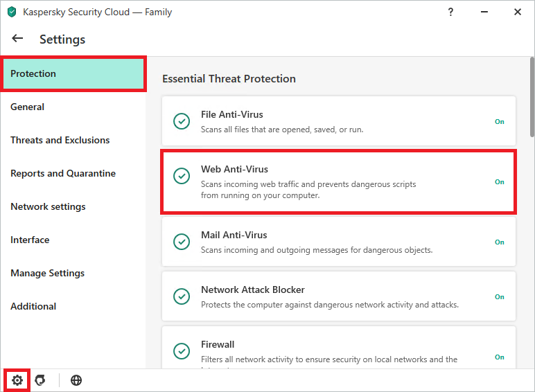Click the vertical scrollbar thumb
Viewport: 535px width, 392px height.
[532, 97]
